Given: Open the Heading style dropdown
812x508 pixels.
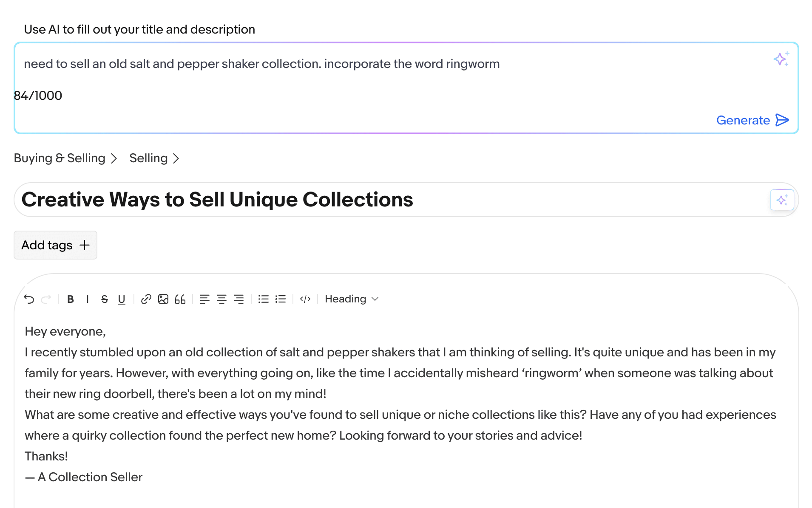Looking at the screenshot, I should (x=352, y=299).
